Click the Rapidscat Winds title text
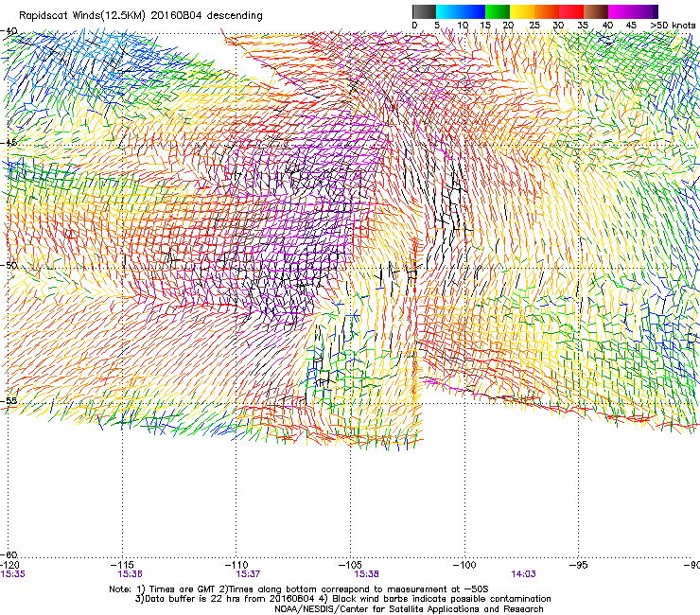The image size is (700, 615). click(x=141, y=15)
